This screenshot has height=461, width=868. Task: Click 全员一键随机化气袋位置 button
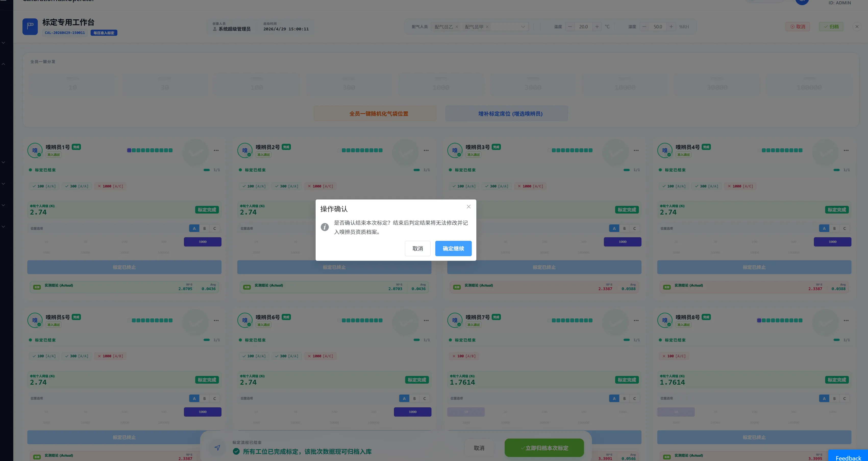[375, 114]
